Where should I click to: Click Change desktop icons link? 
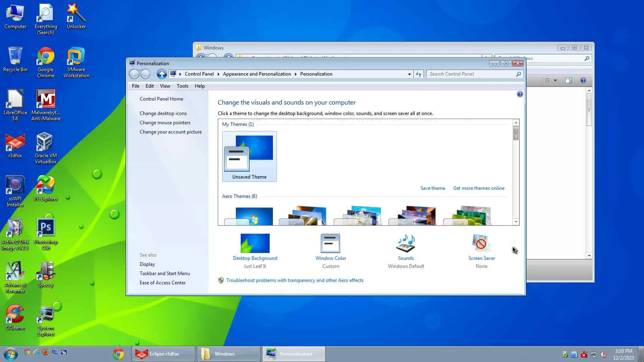163,113
